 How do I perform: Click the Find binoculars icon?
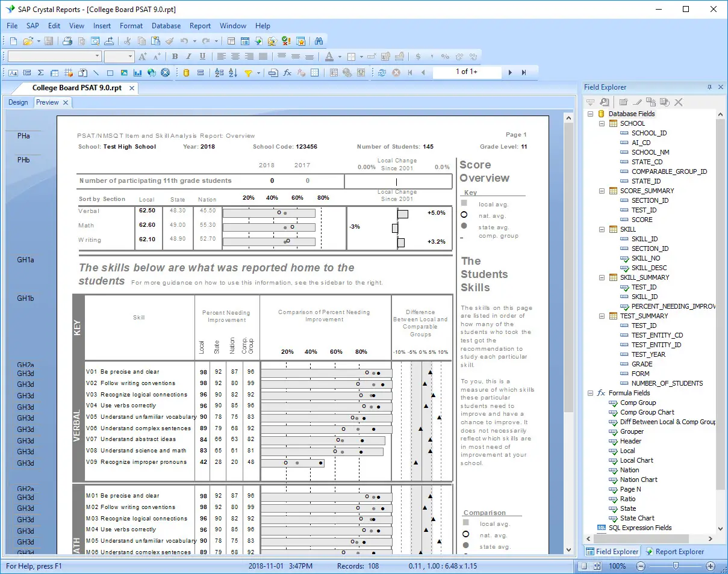(x=319, y=41)
